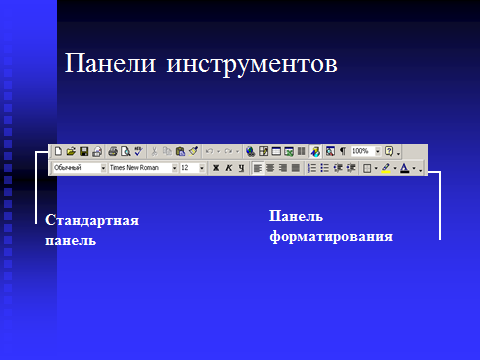Select the Format Painter brush
Image resolution: width=480 pixels, height=360 pixels.
[x=193, y=151]
